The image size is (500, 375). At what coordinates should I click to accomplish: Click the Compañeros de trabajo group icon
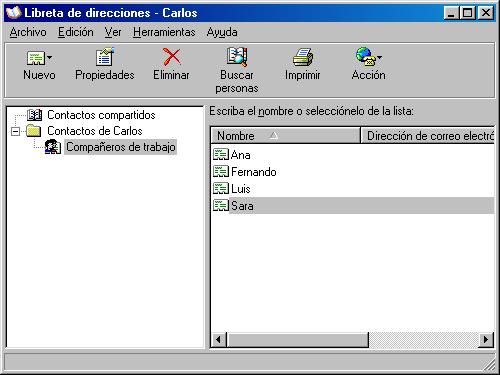[53, 147]
